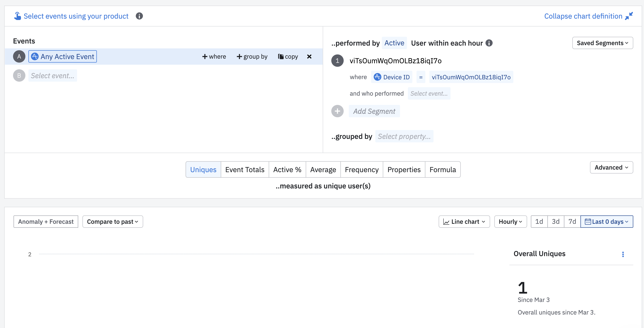
Task: Add group by clause to event A
Action: click(252, 57)
